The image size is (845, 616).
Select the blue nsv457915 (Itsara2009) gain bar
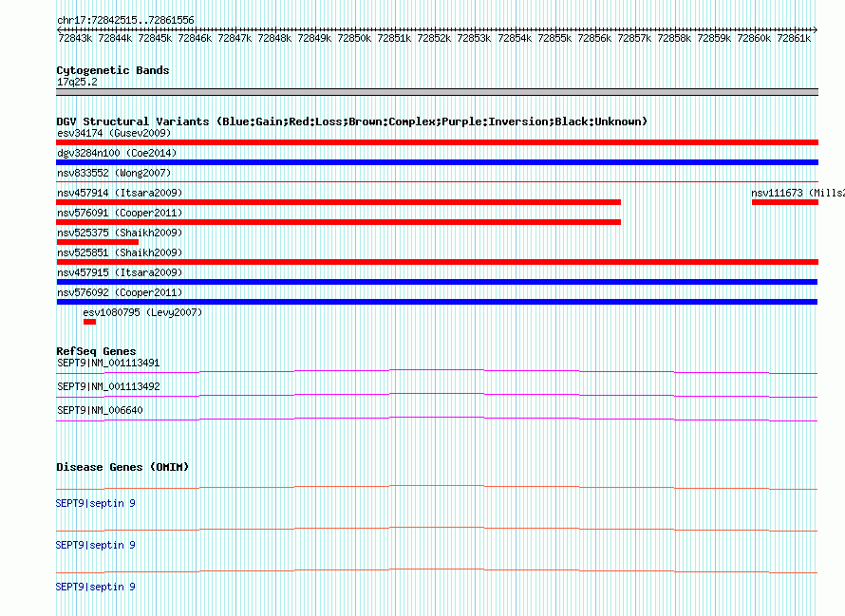pos(437,282)
